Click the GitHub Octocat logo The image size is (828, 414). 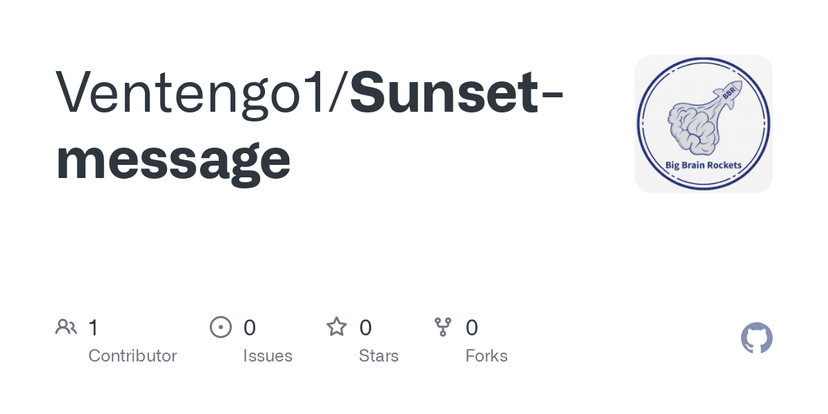click(x=757, y=338)
